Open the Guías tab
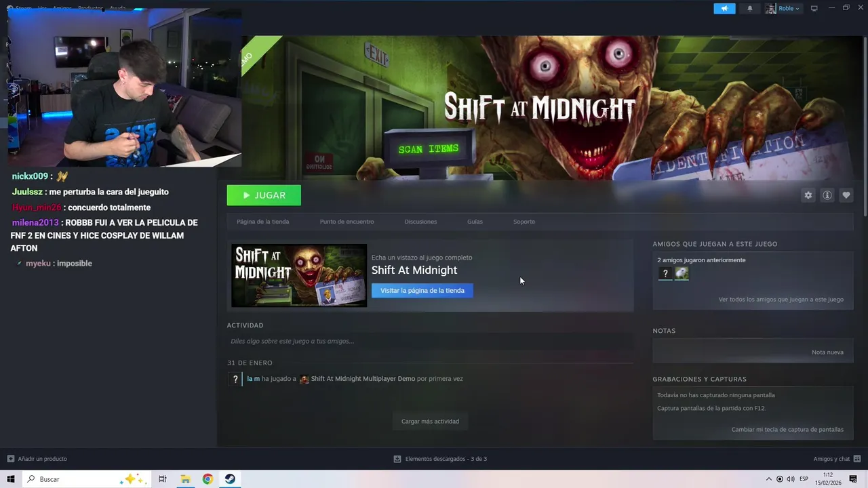This screenshot has height=488, width=868. 475,222
